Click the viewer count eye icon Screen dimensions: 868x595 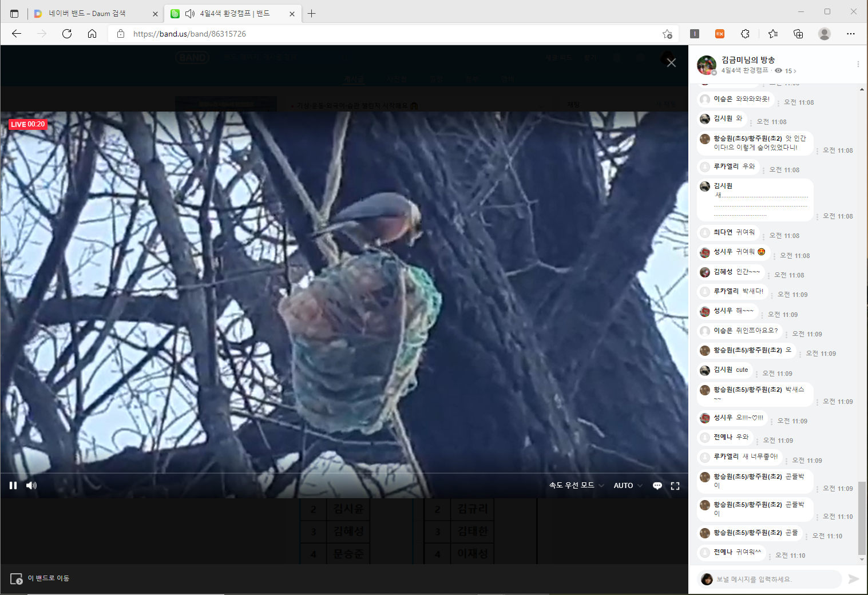tap(778, 71)
